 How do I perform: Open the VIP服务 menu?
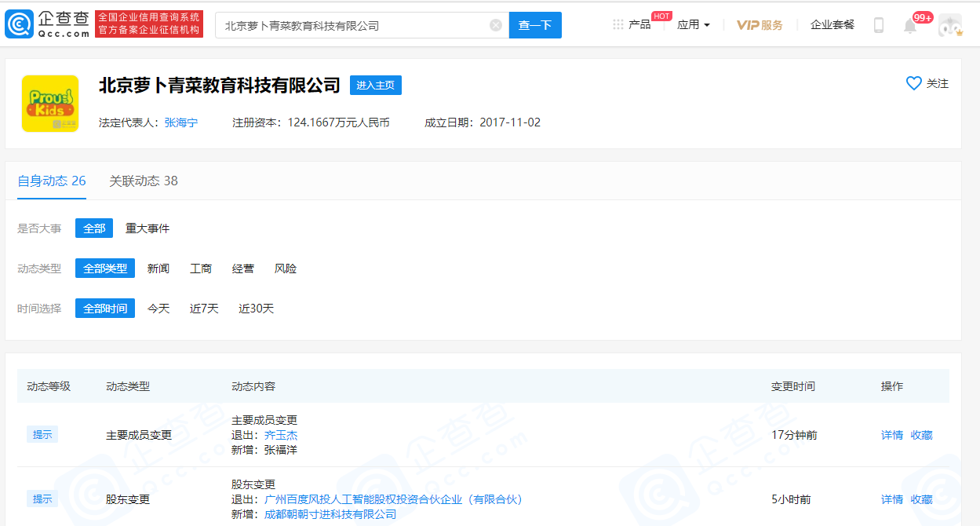(760, 25)
